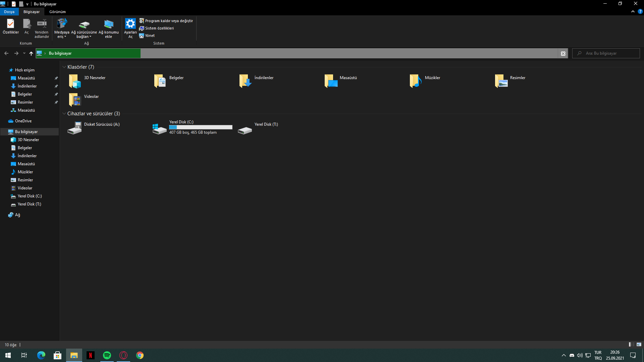Open the Spotify taskbar icon
Viewport: 644px width, 362px height.
[x=107, y=355]
